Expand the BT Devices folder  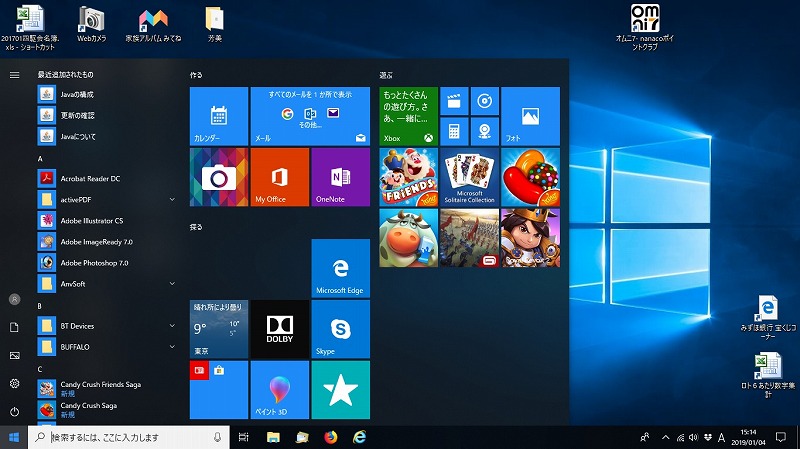(x=107, y=326)
